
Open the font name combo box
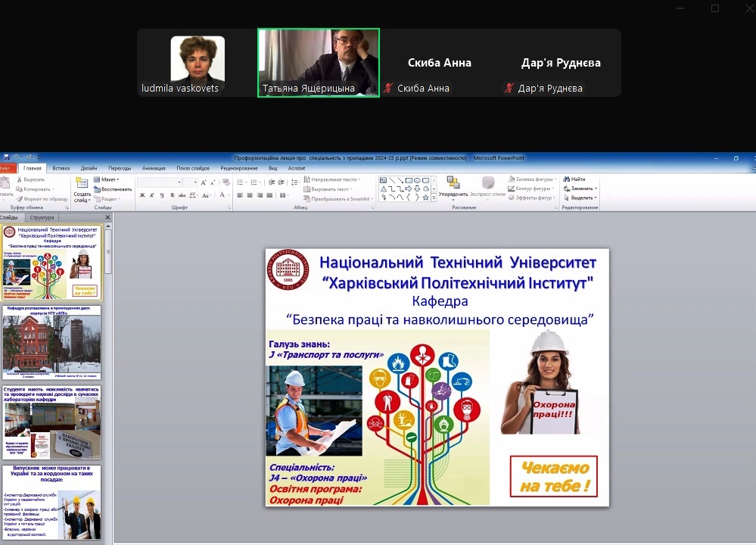pyautogui.click(x=160, y=182)
